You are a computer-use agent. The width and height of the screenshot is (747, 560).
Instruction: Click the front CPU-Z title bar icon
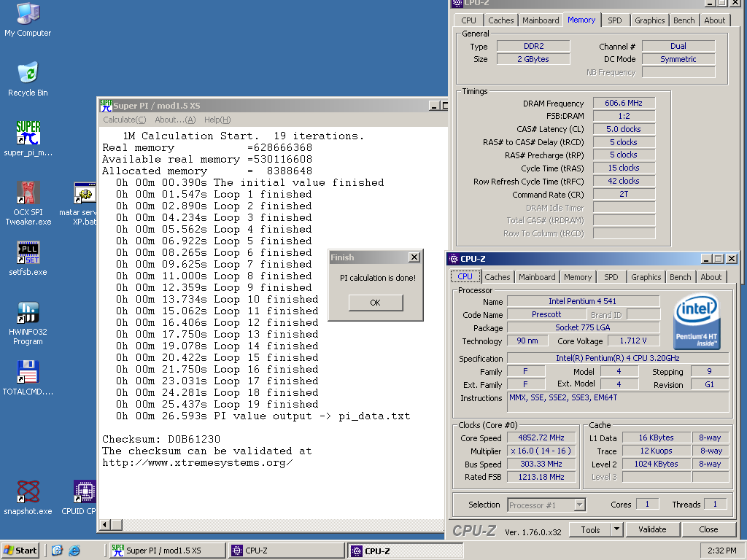[454, 259]
